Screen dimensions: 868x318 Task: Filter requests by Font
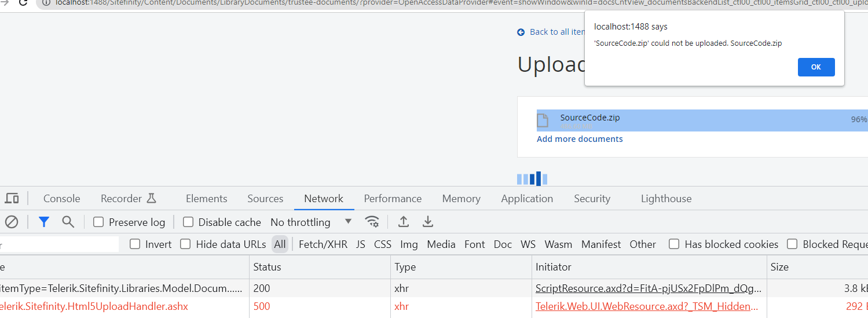pos(475,244)
